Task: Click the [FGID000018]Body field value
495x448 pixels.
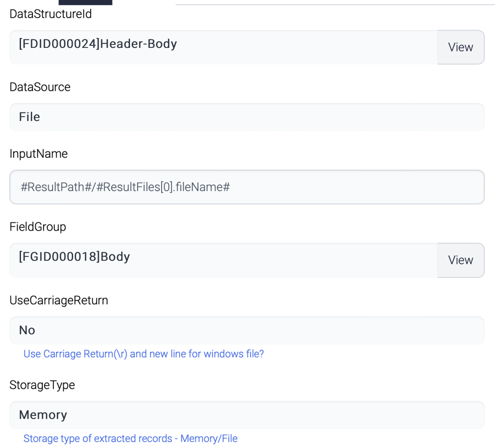Action: [74, 256]
